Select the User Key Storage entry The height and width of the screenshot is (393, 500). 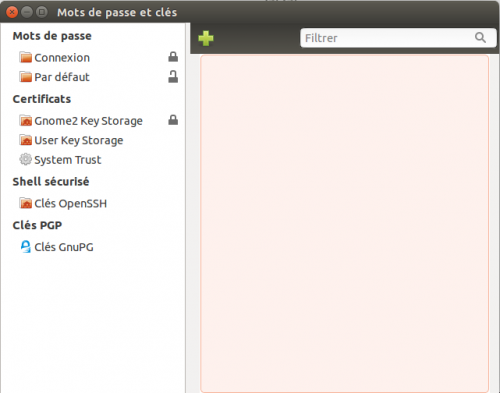click(79, 140)
